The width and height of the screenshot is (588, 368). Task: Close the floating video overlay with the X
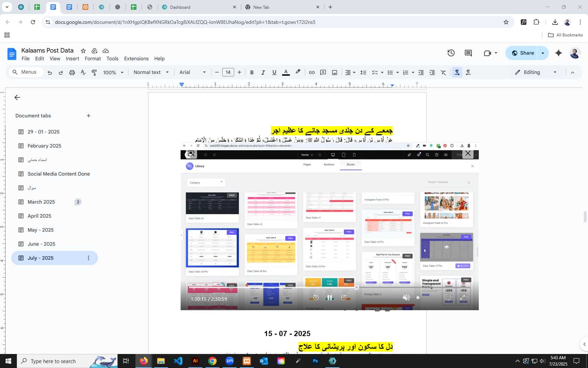pos(468,154)
